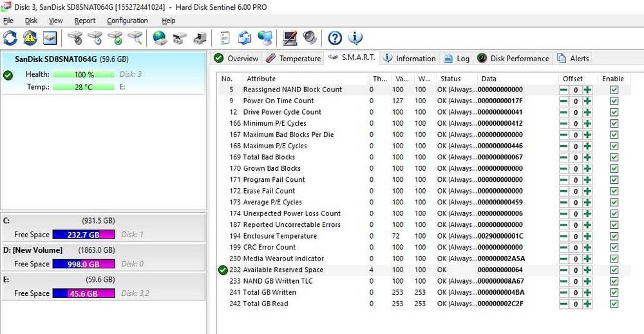Screen dimensions: 644x334
Task: Open the Alerts tab
Action: click(573, 59)
